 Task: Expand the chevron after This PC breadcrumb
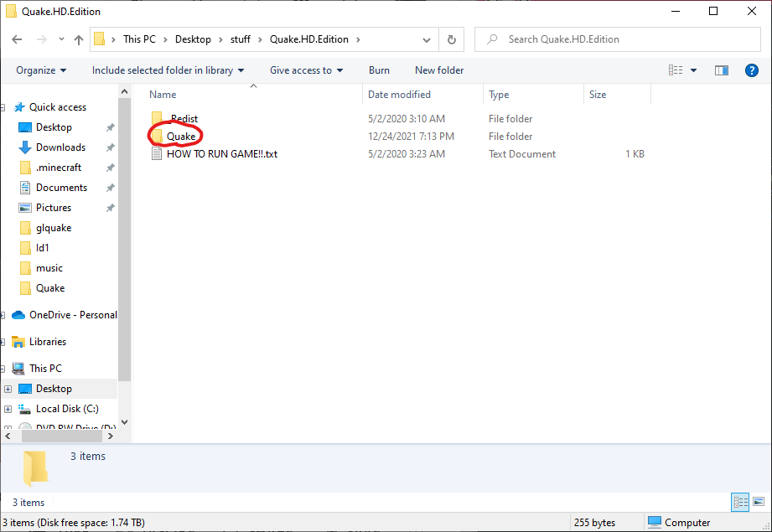pyautogui.click(x=165, y=39)
